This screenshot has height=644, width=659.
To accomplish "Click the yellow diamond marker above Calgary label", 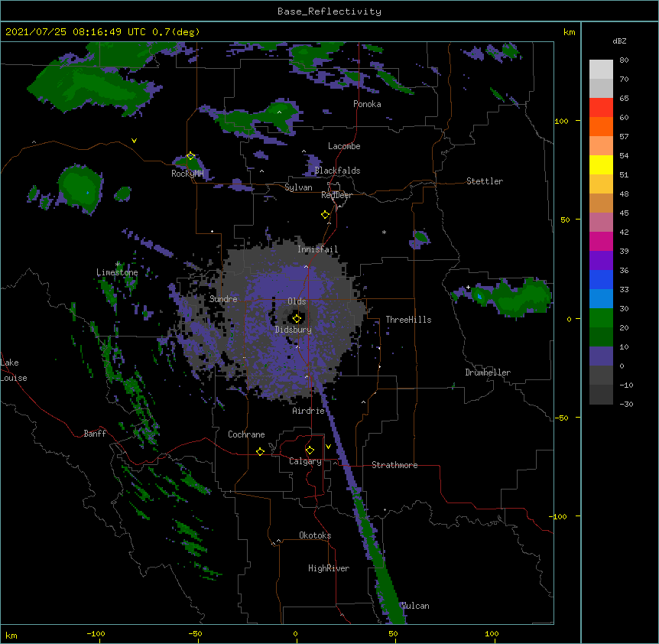I will click(310, 450).
